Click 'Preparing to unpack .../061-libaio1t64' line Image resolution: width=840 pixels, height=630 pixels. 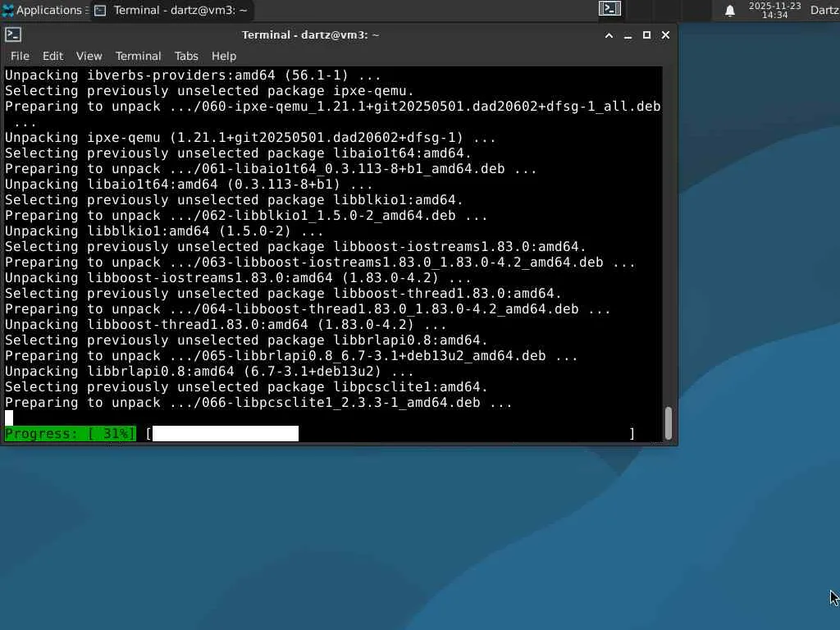point(271,169)
